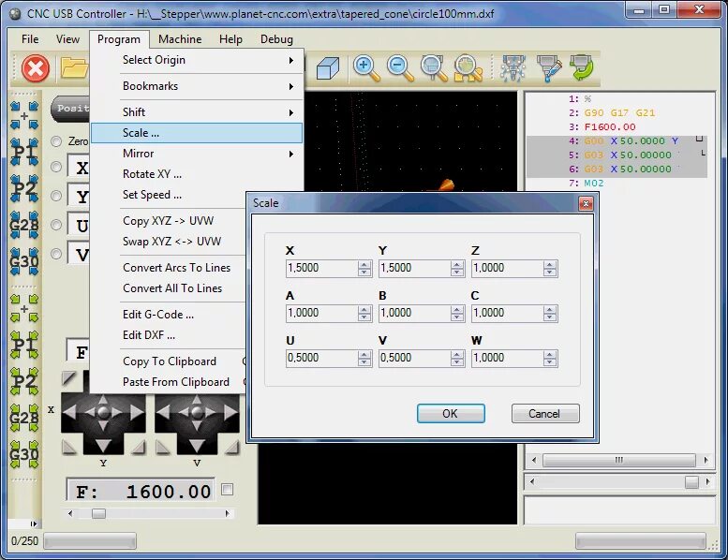Choose Rotate XY... from Program menu
The image size is (728, 560).
[152, 174]
